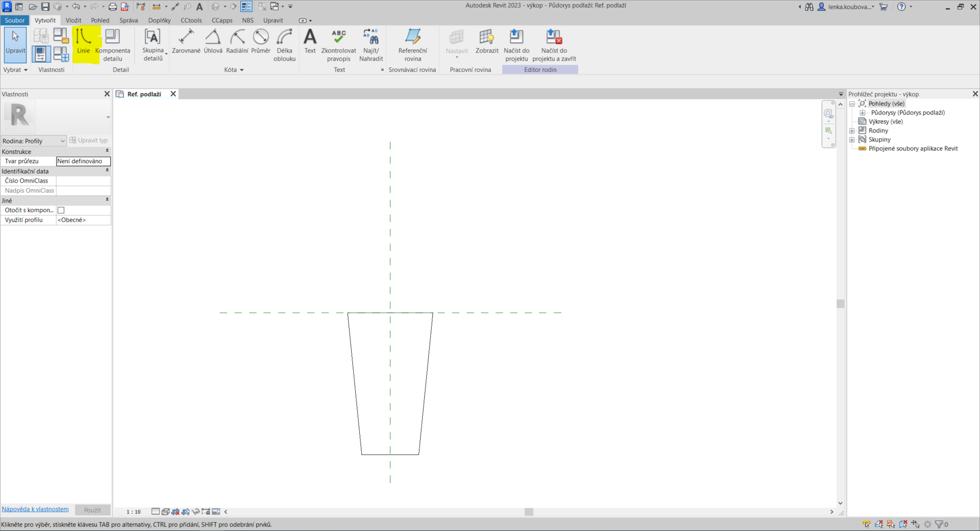
Task: Open the Soubor menu button
Action: coord(15,20)
